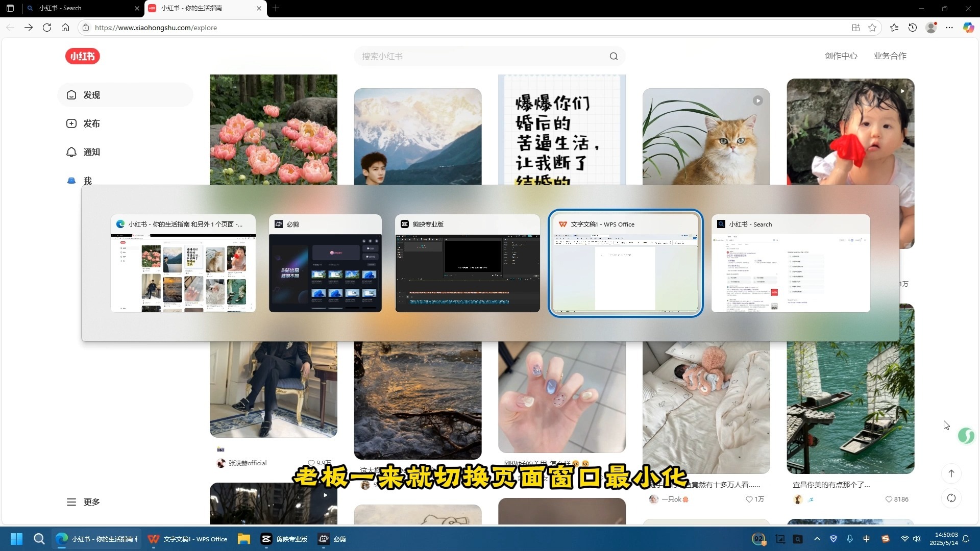The height and width of the screenshot is (551, 980).
Task: Close the 小红书 - Search tab
Action: click(x=137, y=8)
